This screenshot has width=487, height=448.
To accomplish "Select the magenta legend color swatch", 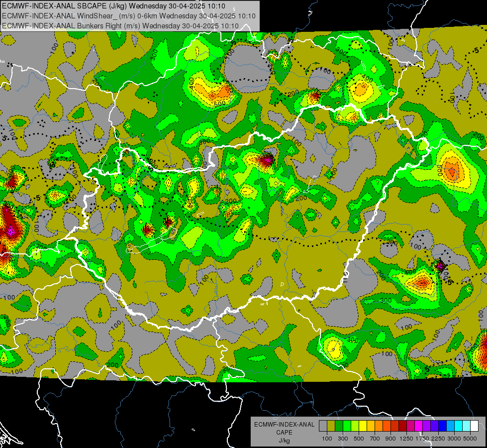I will [419, 426].
